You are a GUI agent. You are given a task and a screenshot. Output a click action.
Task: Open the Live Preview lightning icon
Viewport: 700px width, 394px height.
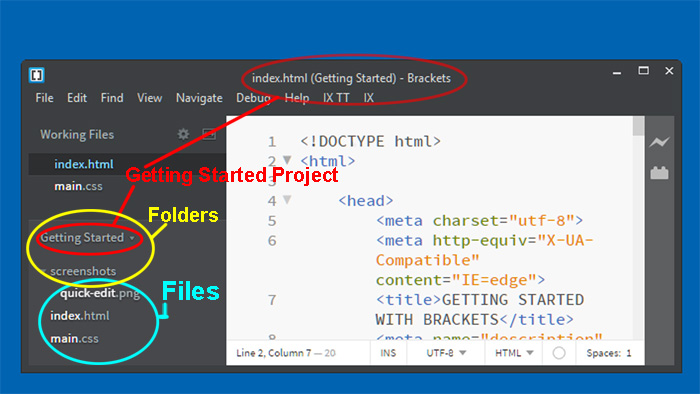click(x=659, y=142)
